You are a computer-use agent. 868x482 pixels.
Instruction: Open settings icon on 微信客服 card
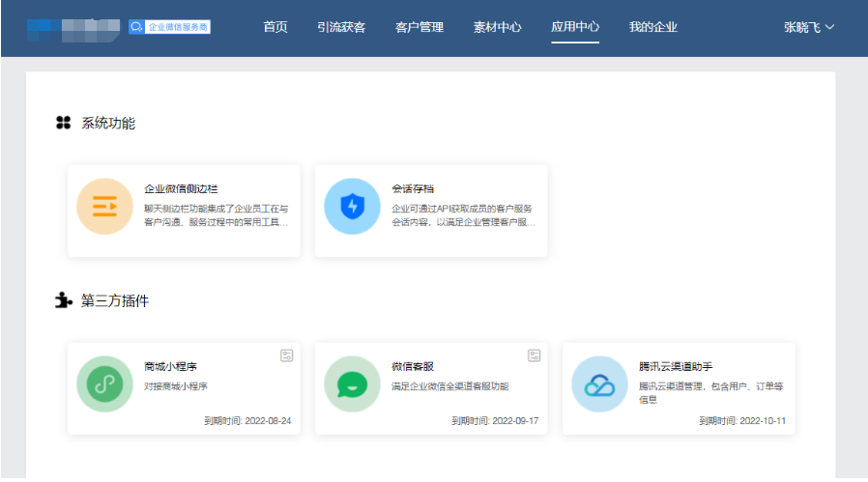(534, 355)
